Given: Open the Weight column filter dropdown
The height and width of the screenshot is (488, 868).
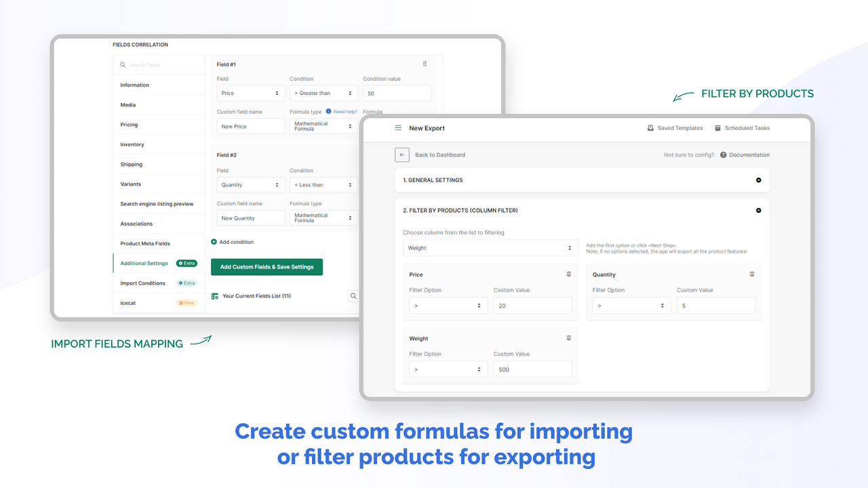Looking at the screenshot, I should coord(490,247).
